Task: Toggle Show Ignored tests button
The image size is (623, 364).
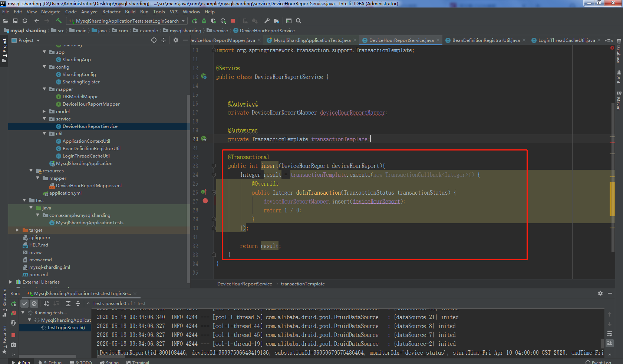Action: [34, 304]
